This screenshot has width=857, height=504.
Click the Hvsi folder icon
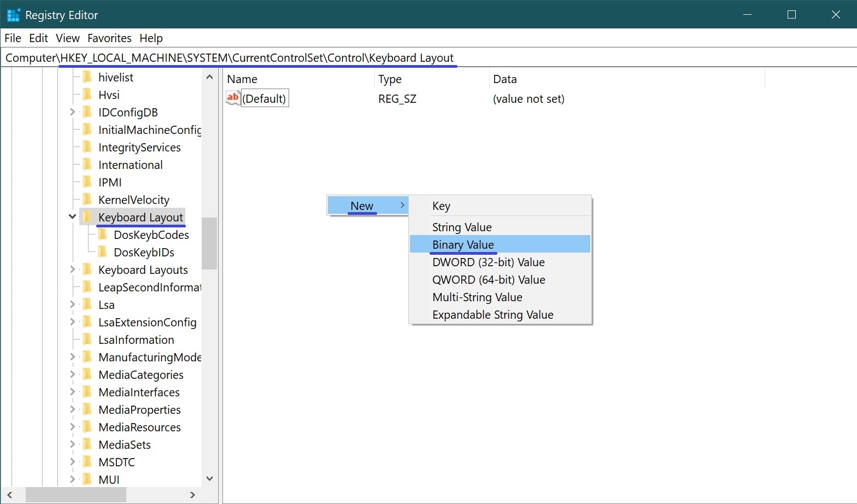[87, 95]
